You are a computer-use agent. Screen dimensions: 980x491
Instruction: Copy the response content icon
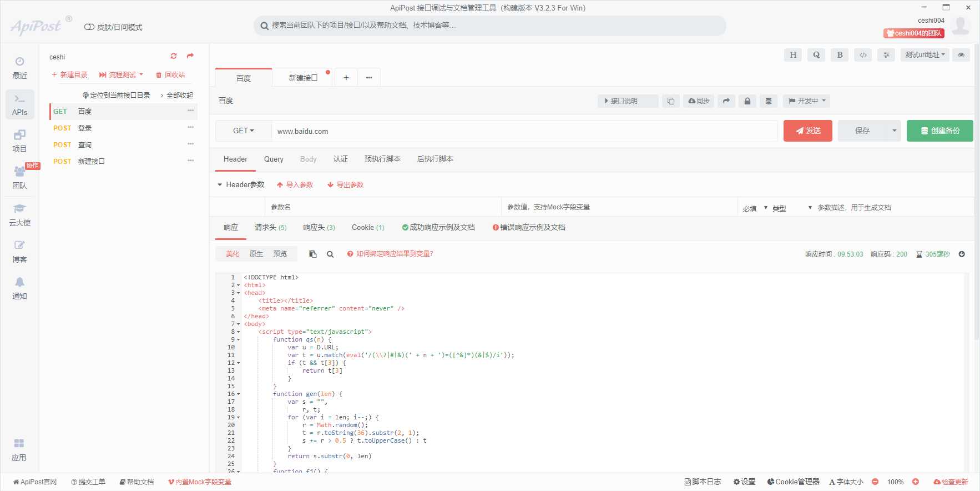313,254
